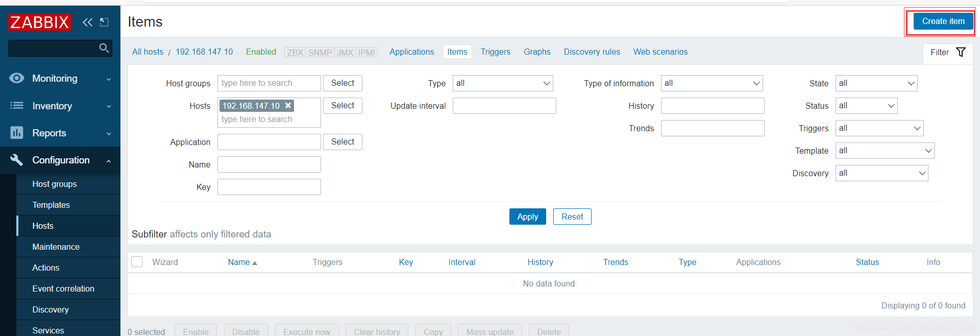The width and height of the screenshot is (980, 336).
Task: Toggle the select-all items checkbox
Action: point(137,262)
